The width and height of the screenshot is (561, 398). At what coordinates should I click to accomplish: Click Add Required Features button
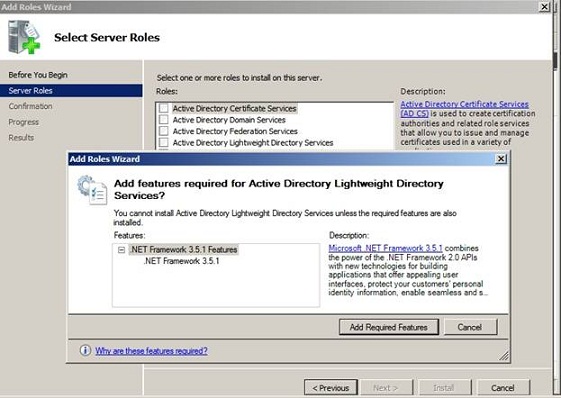click(389, 327)
